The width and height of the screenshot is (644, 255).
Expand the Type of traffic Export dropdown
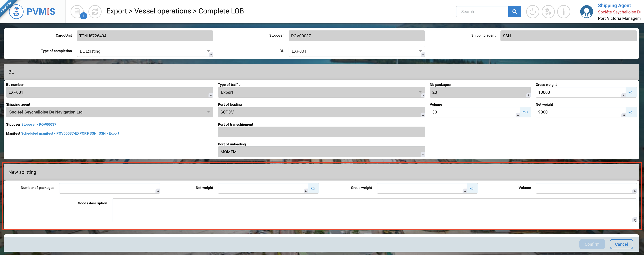(x=321, y=92)
